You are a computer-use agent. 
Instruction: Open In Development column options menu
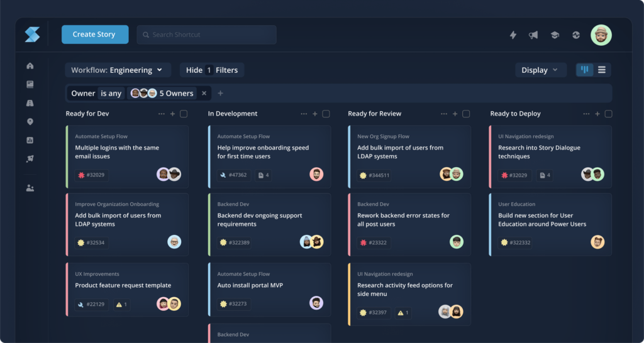(x=304, y=114)
